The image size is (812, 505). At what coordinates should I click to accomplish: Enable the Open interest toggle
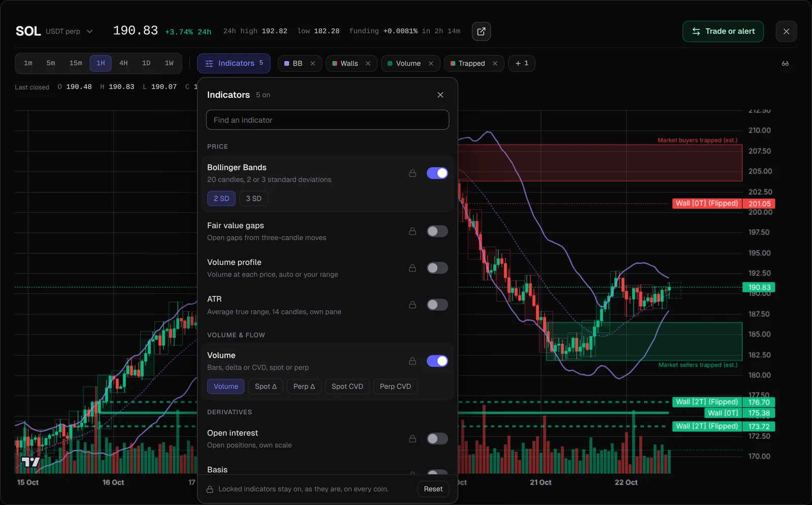(x=437, y=439)
